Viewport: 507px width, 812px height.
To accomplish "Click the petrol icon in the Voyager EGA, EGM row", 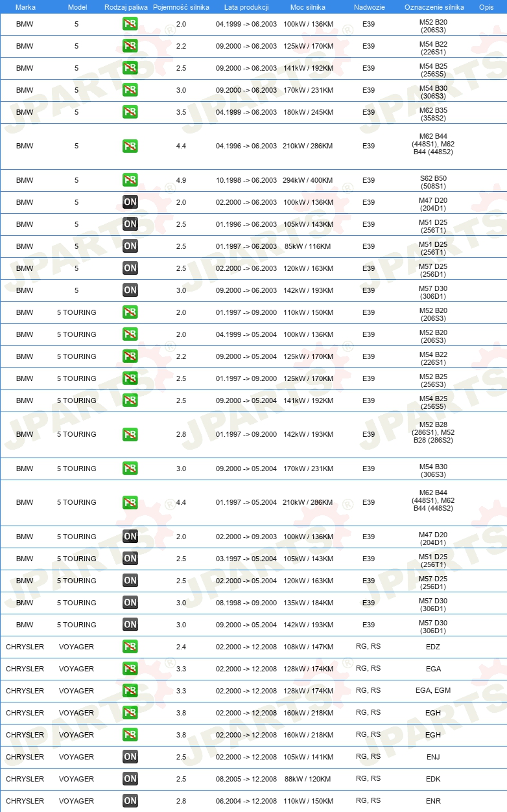I will tap(130, 691).
